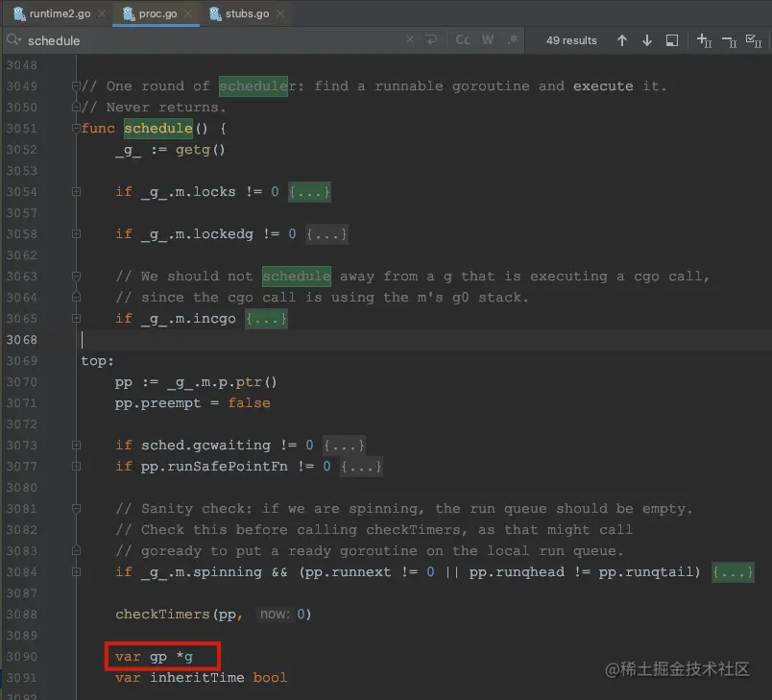The height and width of the screenshot is (700, 772).
Task: Go to next occurrence with down arrow
Action: click(x=647, y=40)
